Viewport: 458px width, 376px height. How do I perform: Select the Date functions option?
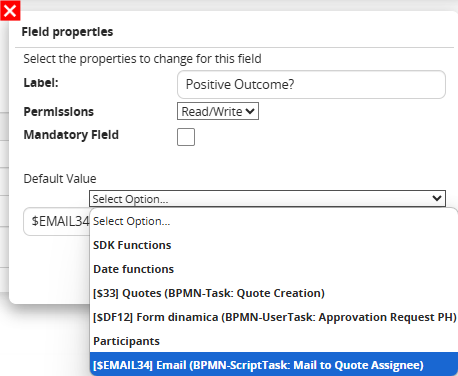274,269
